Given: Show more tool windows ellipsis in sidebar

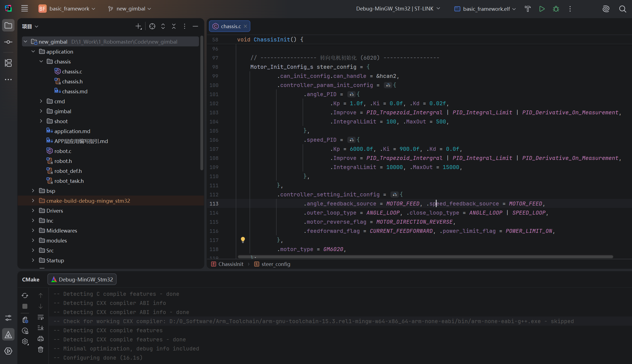Looking at the screenshot, I should click(x=8, y=80).
